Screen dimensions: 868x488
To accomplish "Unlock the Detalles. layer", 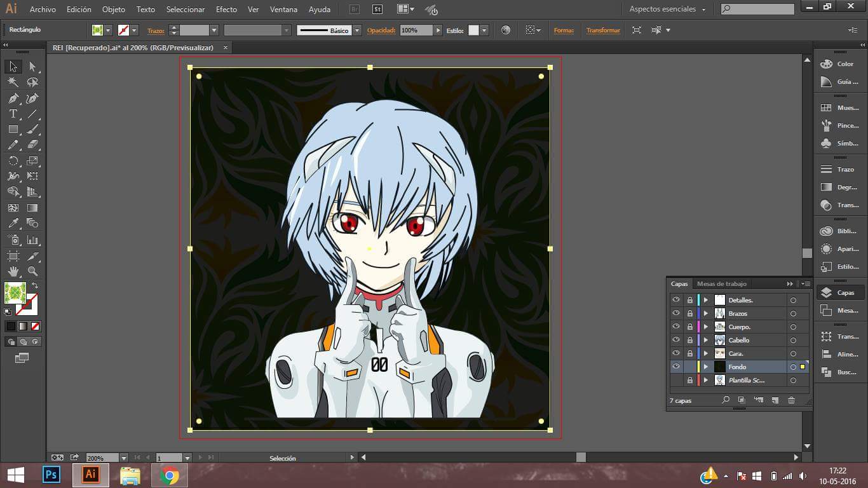I will pos(690,300).
